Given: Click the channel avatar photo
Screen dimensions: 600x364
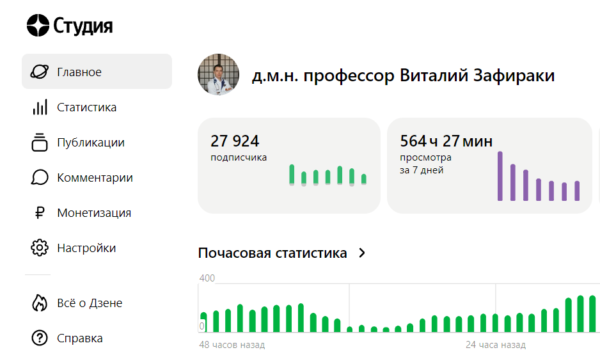Looking at the screenshot, I should pos(219,74).
